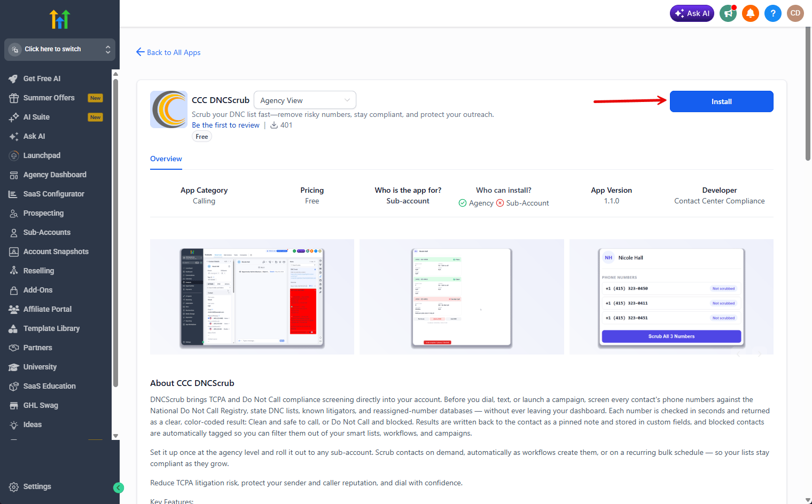Go to Sub-Accounts in sidebar
This screenshot has height=504, width=812.
[47, 233]
